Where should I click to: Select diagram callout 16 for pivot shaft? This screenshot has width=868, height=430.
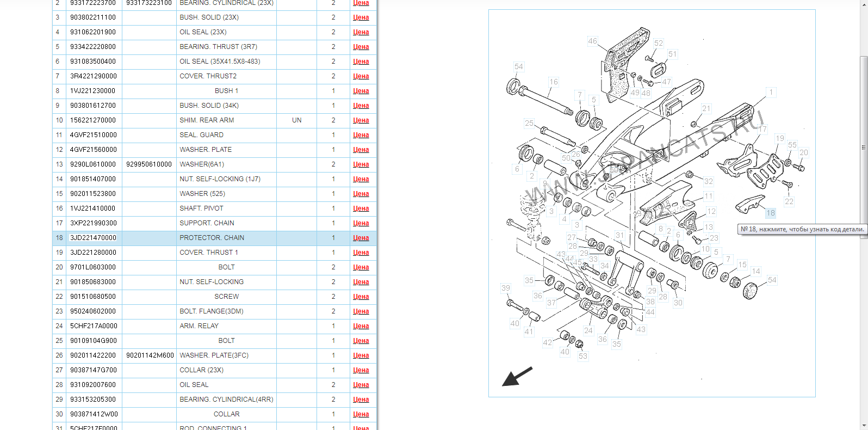coord(553,82)
